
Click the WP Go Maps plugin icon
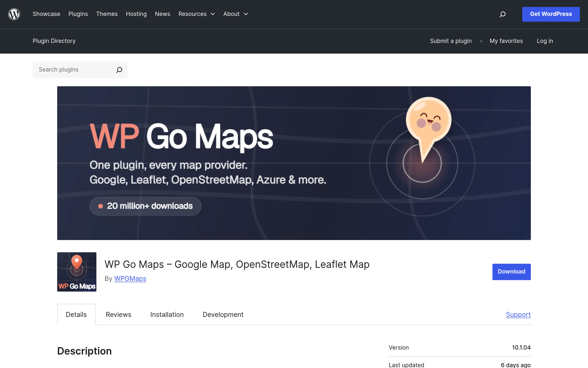tap(77, 272)
